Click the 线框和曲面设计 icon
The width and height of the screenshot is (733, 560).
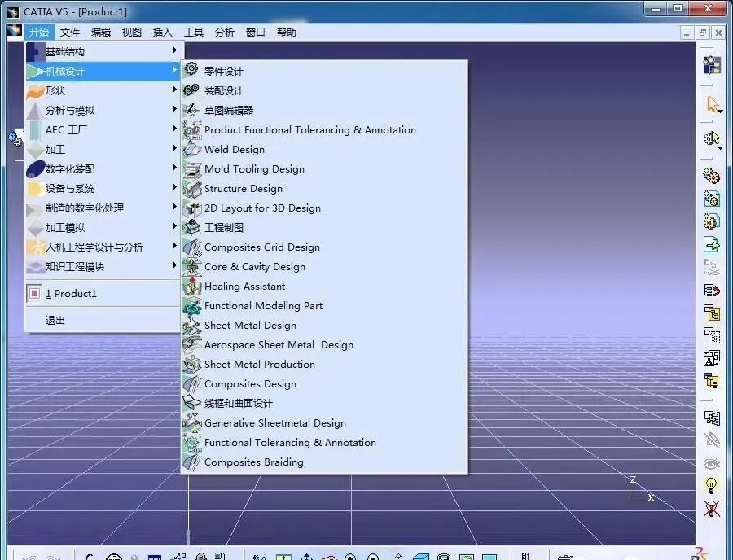click(x=191, y=404)
